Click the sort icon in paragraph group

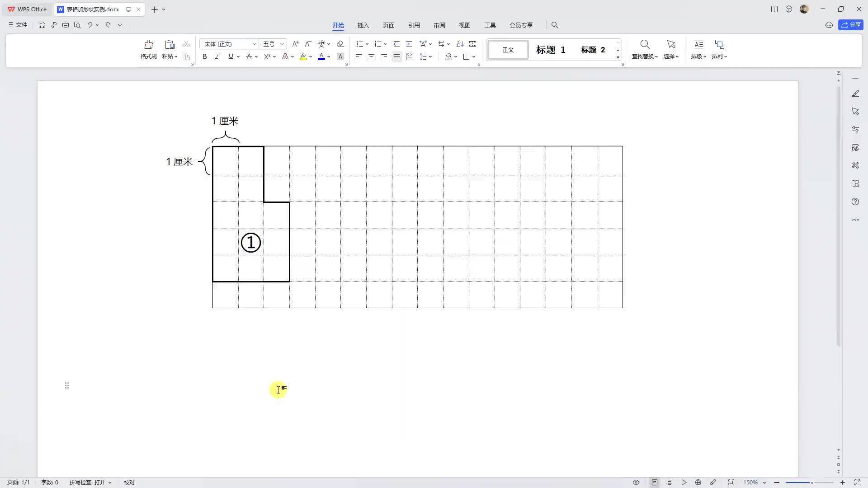460,44
